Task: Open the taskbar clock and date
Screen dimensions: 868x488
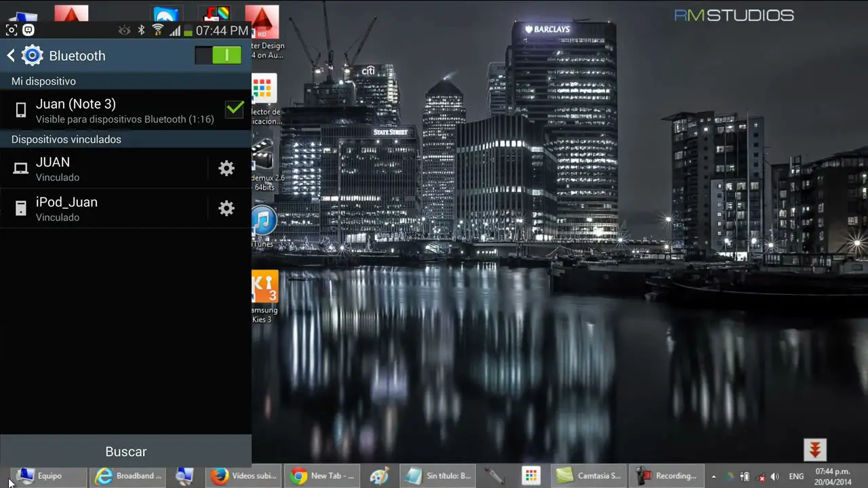Action: coord(833,476)
